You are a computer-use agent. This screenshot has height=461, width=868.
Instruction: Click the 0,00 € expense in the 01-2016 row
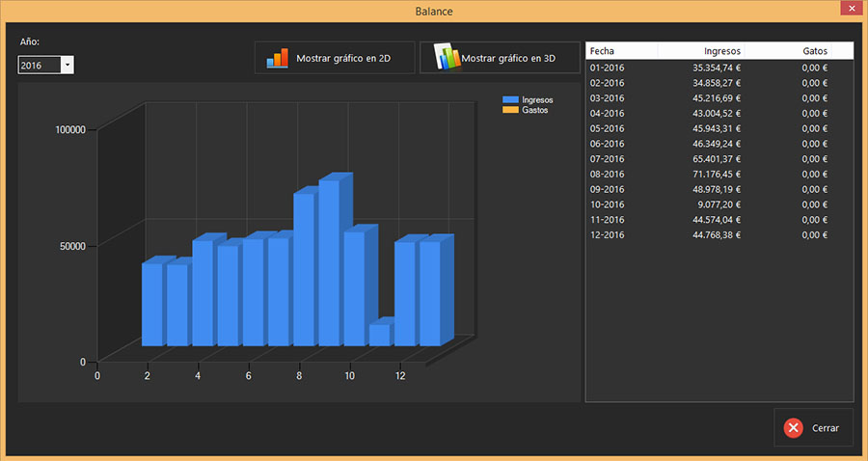pyautogui.click(x=814, y=68)
